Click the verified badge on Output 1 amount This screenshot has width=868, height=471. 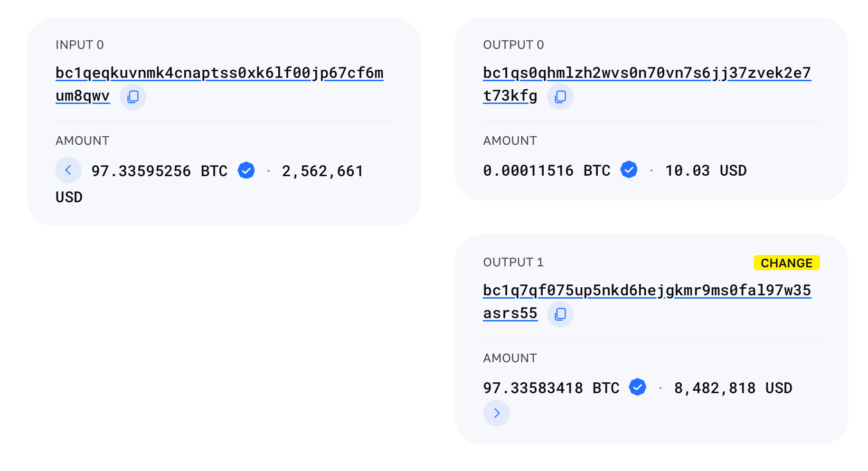638,387
